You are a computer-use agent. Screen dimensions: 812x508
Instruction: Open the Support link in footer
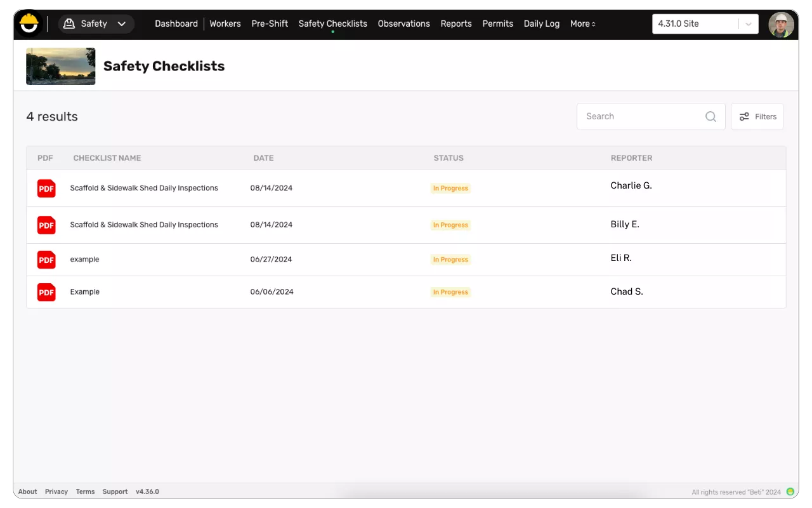tap(115, 491)
